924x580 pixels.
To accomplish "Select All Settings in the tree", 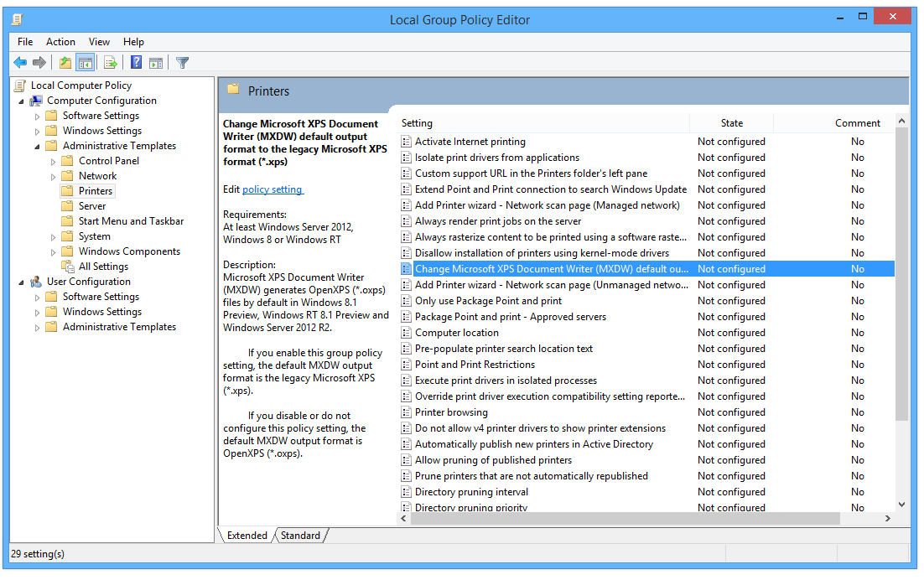I will pos(104,267).
